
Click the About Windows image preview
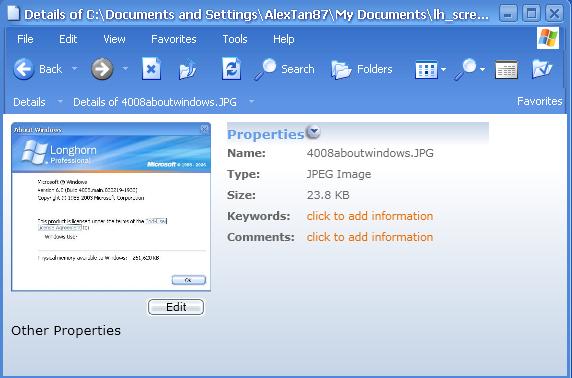(x=111, y=207)
